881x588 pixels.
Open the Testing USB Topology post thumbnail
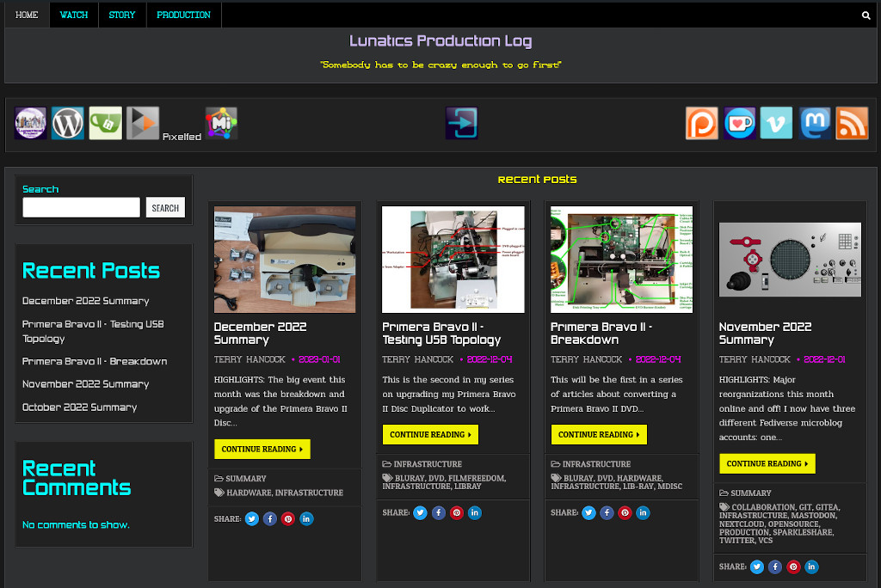click(x=453, y=259)
